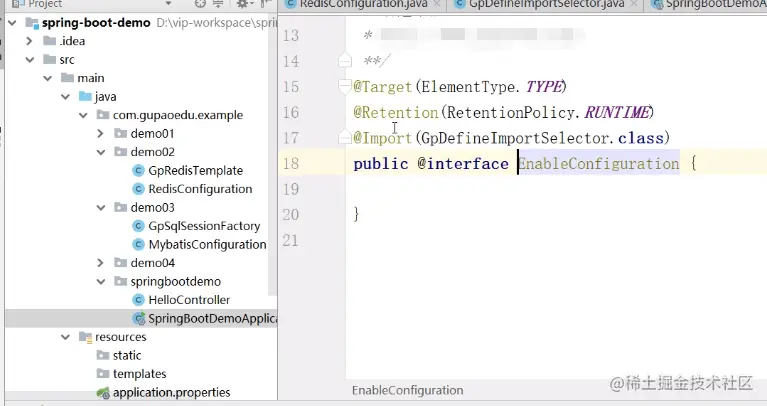Click the @Target annotation in code

[383, 87]
